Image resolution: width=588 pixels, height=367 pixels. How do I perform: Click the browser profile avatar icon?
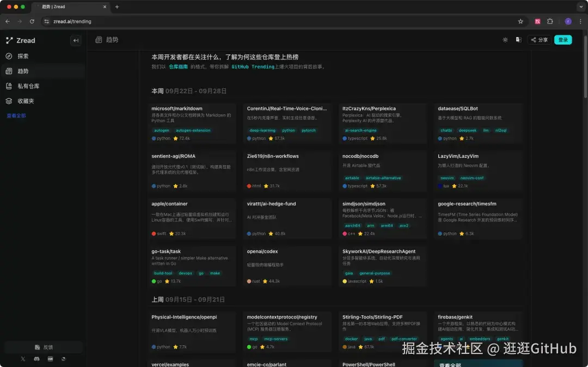[568, 21]
